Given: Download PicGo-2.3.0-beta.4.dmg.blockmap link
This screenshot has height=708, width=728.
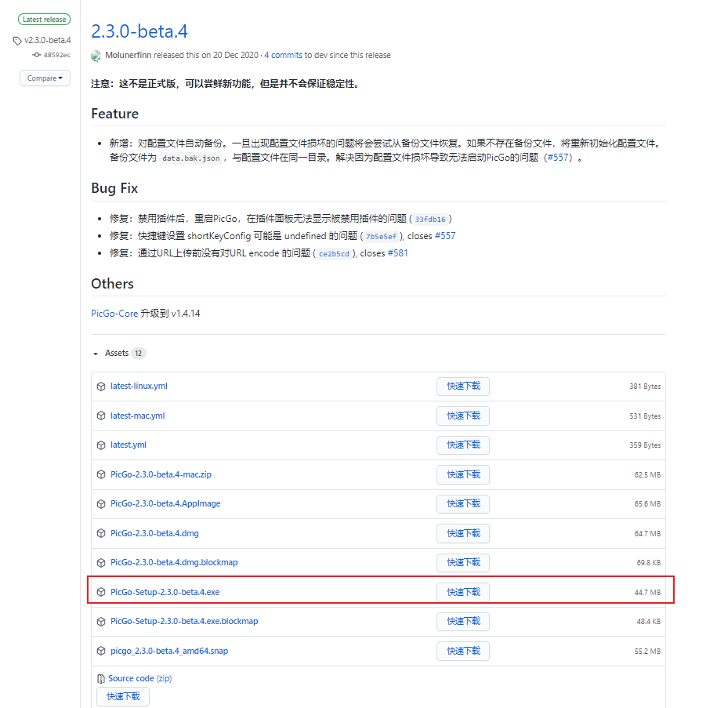Looking at the screenshot, I should tap(174, 563).
